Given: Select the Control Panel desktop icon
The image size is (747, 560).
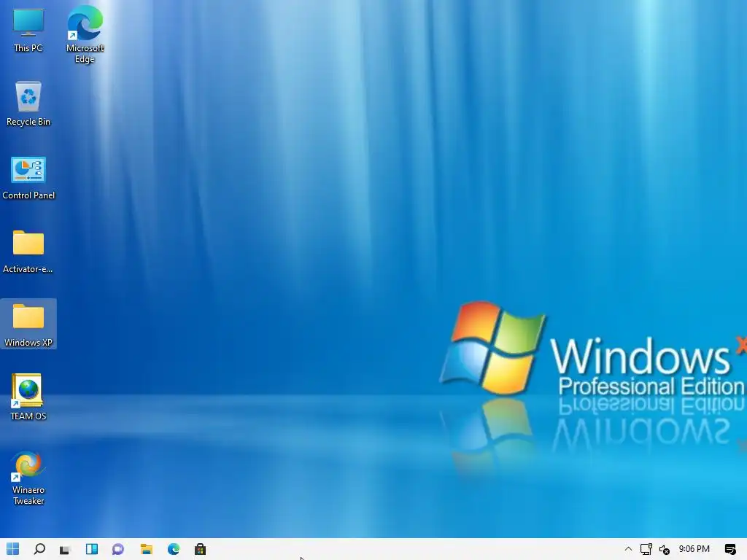Looking at the screenshot, I should click(28, 177).
